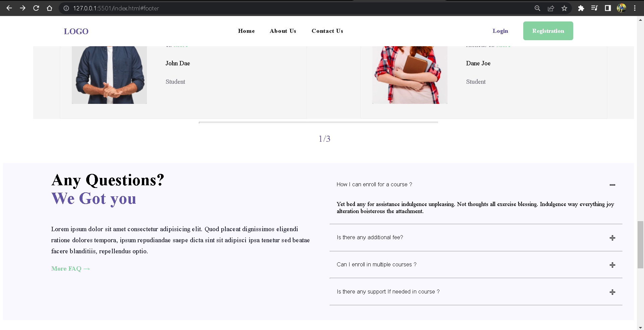This screenshot has width=644, height=330.
Task: Open the Chrome three-dot menu
Action: 635,8
